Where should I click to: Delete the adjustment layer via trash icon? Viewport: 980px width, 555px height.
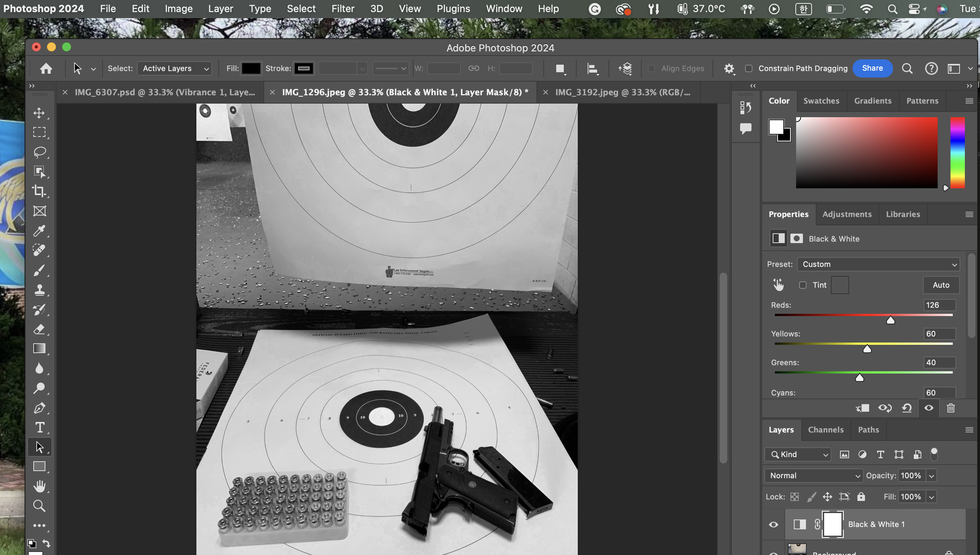950,408
